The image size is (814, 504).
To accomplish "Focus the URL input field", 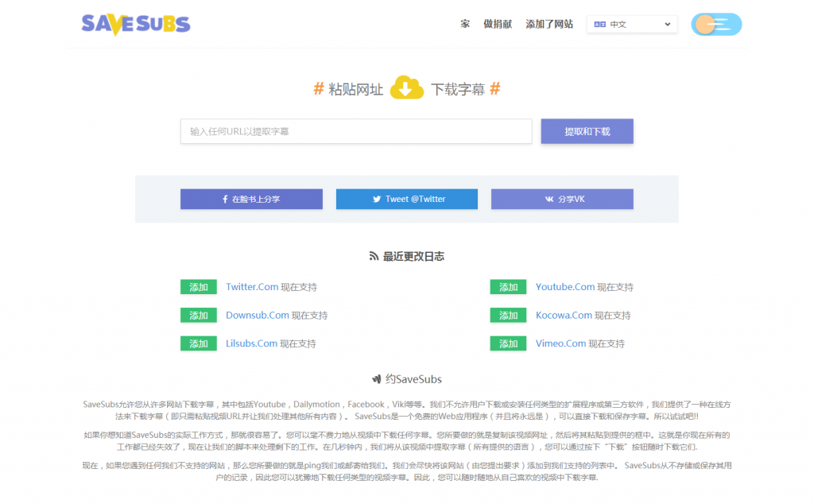I will tap(356, 131).
